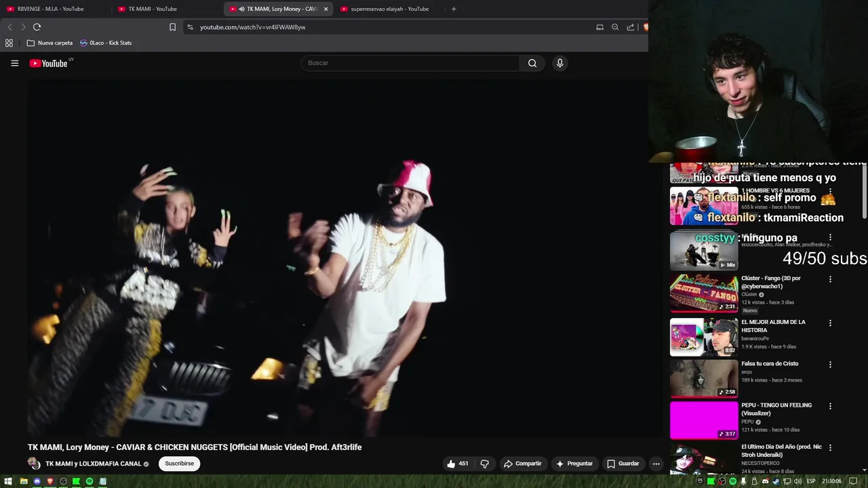Reload the page in browser
868x488 pixels.
point(37,27)
